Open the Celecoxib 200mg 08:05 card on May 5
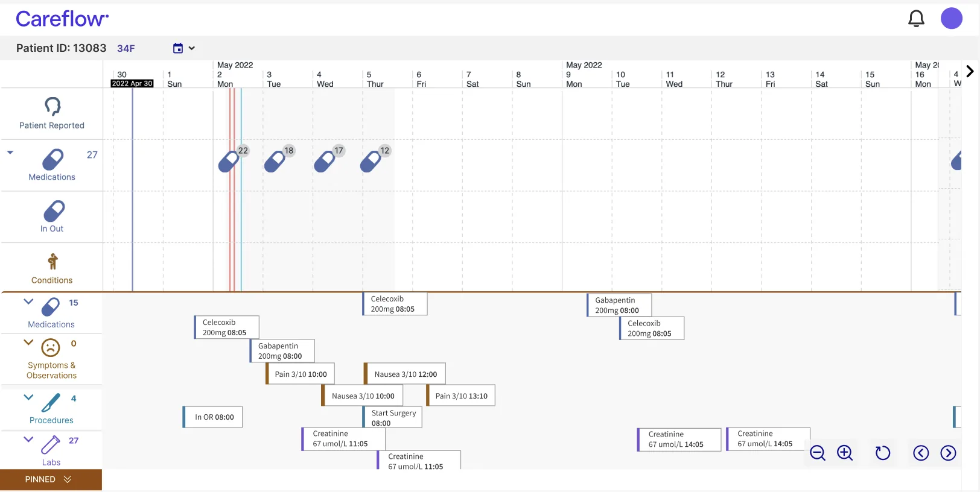 (x=395, y=304)
